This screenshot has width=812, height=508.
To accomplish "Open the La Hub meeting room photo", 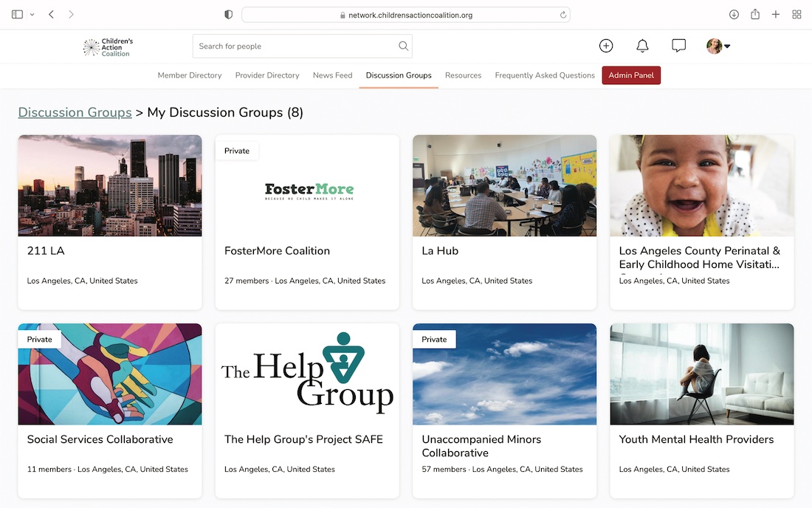I will (504, 186).
